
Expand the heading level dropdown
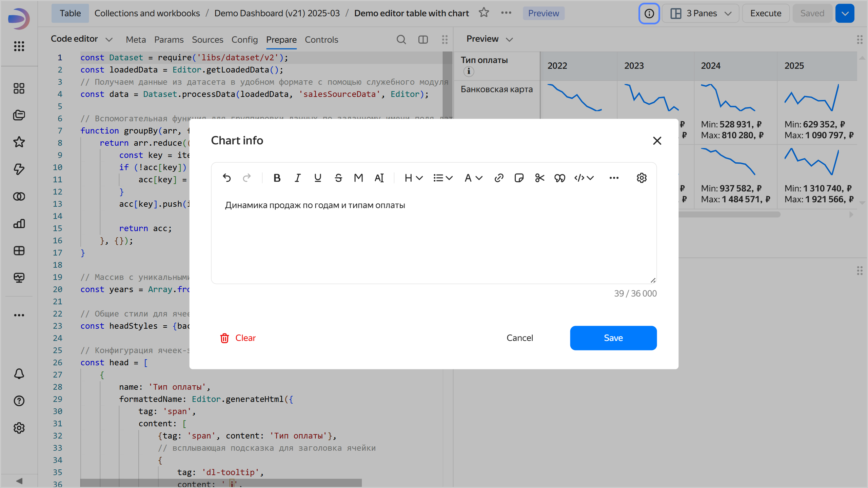click(x=413, y=178)
